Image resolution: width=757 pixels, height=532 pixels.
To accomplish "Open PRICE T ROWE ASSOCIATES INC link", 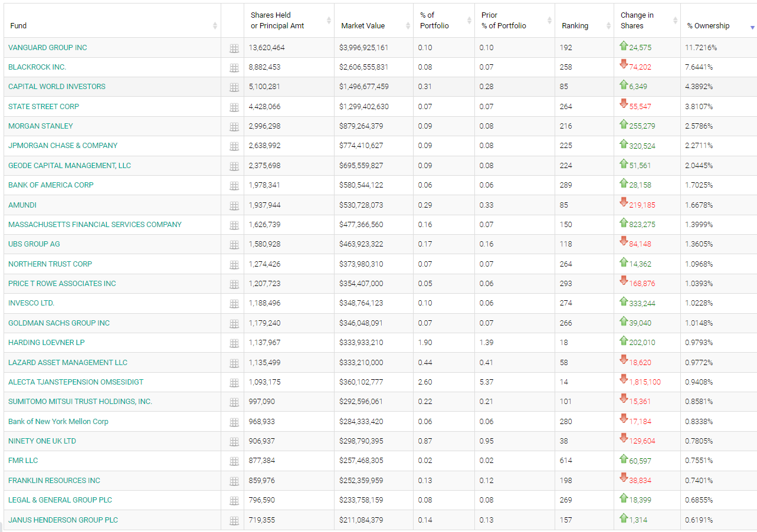I will (62, 283).
